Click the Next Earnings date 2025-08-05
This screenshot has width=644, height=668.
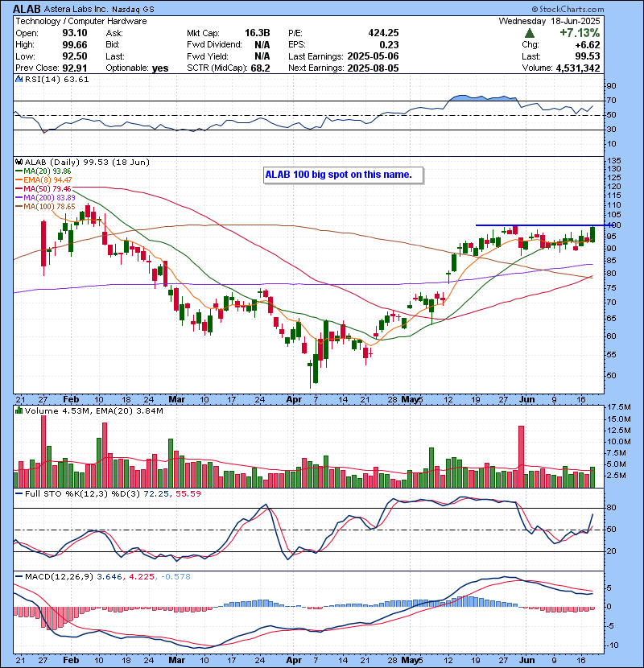coord(373,68)
